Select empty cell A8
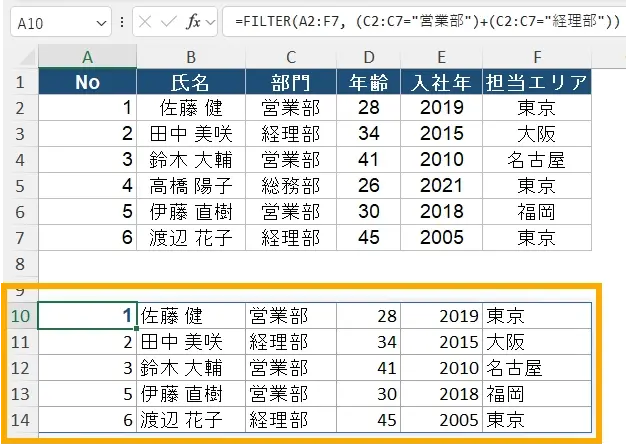This screenshot has height=445, width=626. point(87,264)
